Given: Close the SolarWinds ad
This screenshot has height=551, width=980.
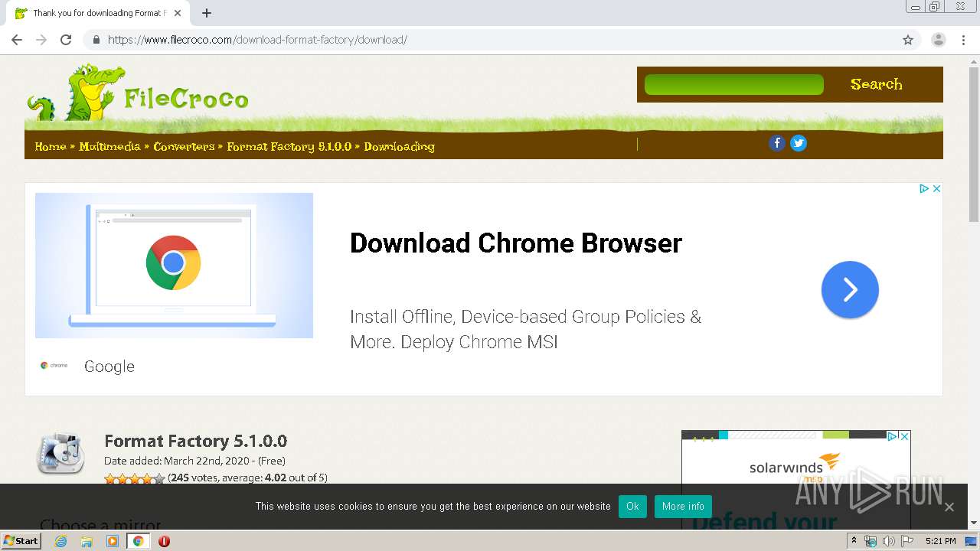Looking at the screenshot, I should pos(904,436).
